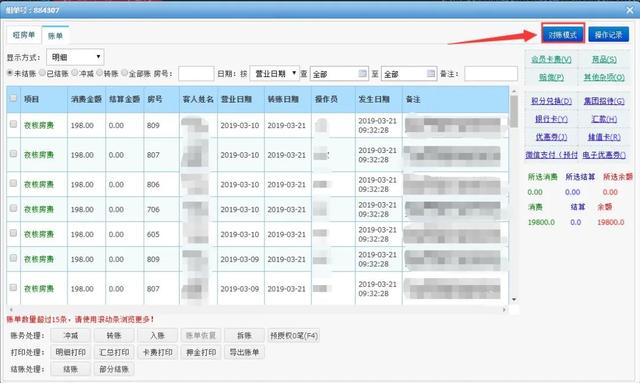Open the 集团招待(G) link
Viewport: 640px width, 383px height.
pos(604,101)
